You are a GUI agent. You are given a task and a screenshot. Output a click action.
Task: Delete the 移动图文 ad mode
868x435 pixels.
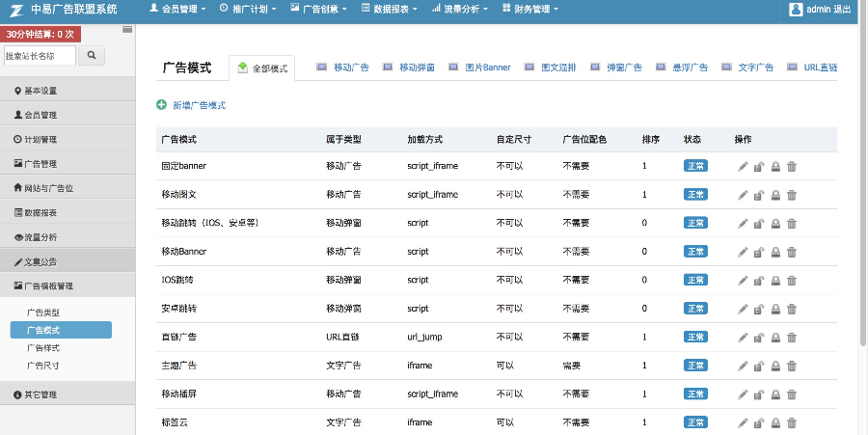(x=792, y=195)
